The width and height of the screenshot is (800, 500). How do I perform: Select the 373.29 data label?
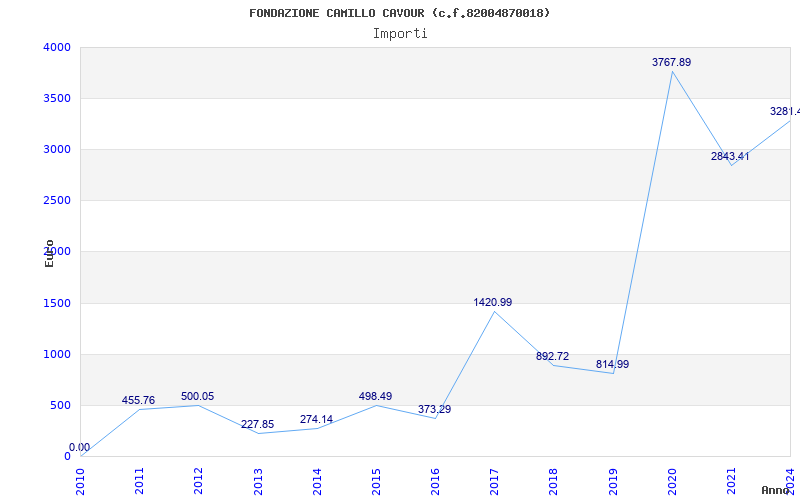click(435, 409)
